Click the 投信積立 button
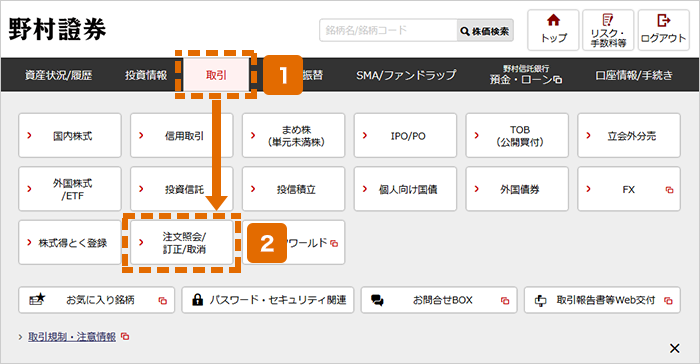Viewport: 700px width, 364px height. click(x=293, y=189)
